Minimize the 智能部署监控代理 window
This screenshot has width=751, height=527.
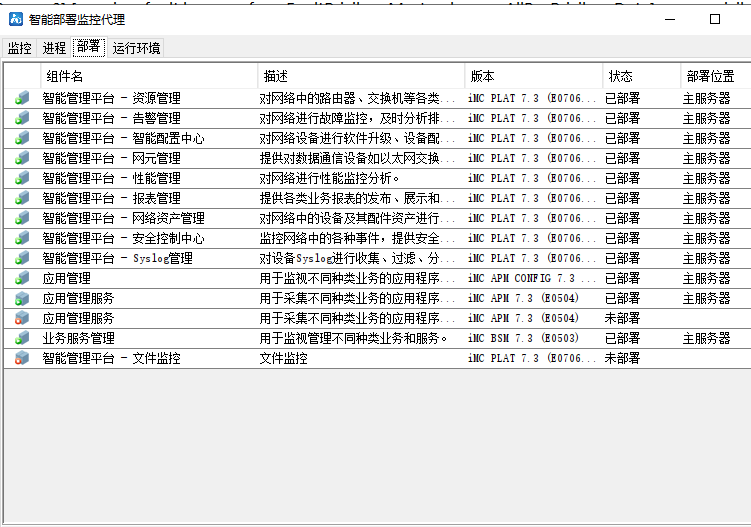tap(670, 19)
